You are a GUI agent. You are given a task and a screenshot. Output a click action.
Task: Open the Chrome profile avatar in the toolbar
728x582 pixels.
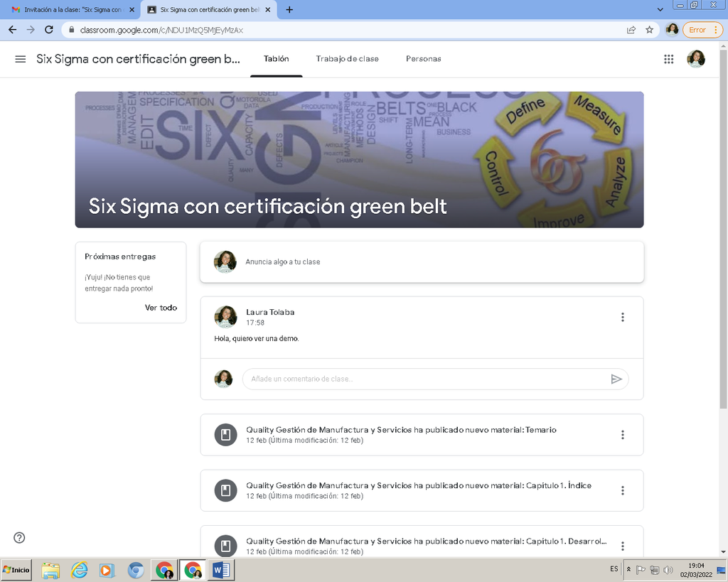[x=672, y=30]
